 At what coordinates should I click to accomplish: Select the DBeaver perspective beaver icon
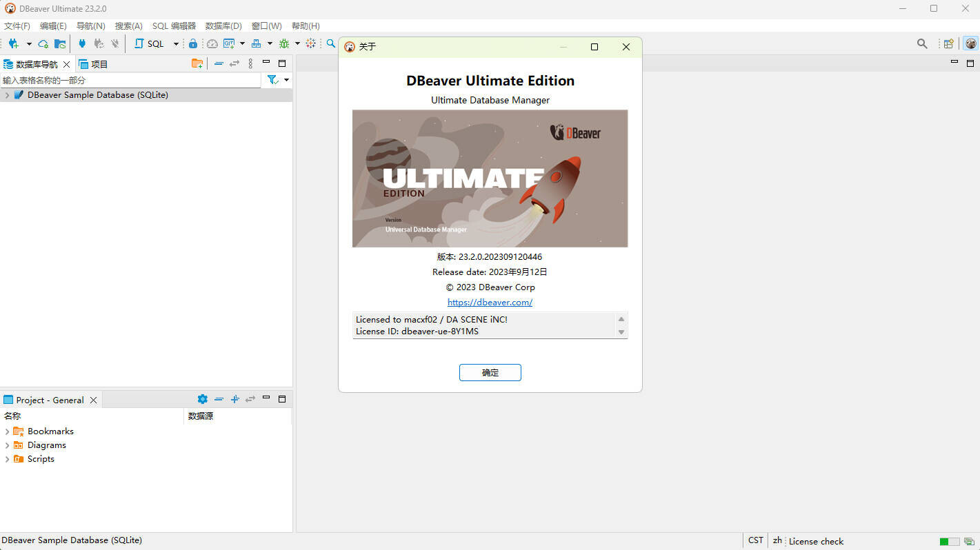click(970, 43)
